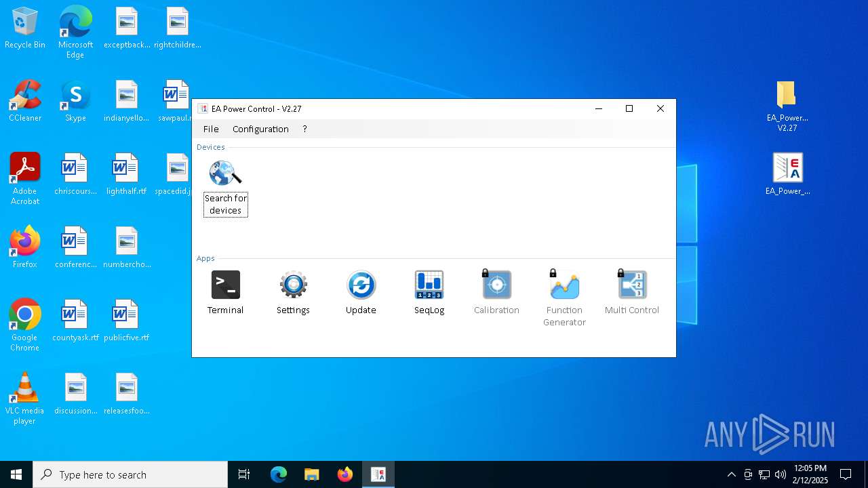Select the lighthalf.rtf document
868x488 pixels.
pyautogui.click(x=127, y=175)
